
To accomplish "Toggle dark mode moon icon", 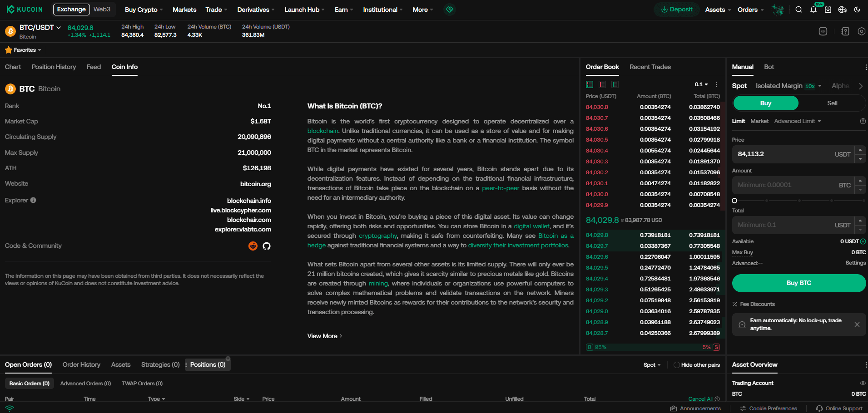I will point(857,10).
